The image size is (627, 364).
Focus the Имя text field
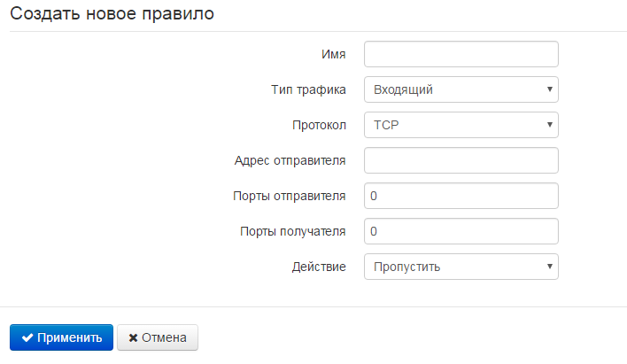point(461,54)
